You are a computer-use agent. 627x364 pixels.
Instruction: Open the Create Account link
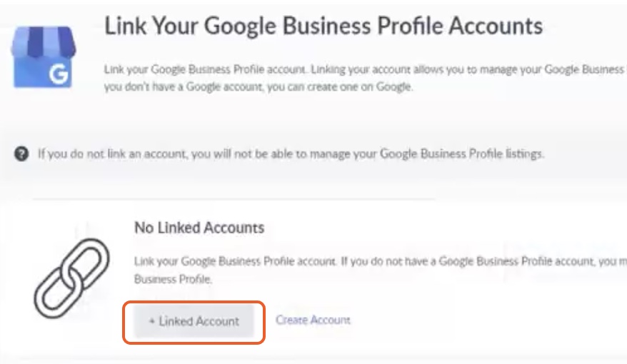point(313,320)
